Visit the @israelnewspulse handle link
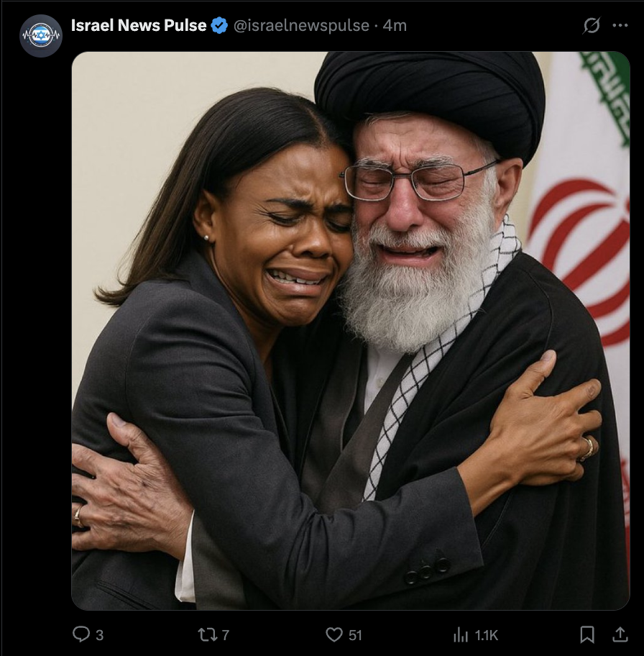Image resolution: width=644 pixels, height=656 pixels. coord(301,25)
